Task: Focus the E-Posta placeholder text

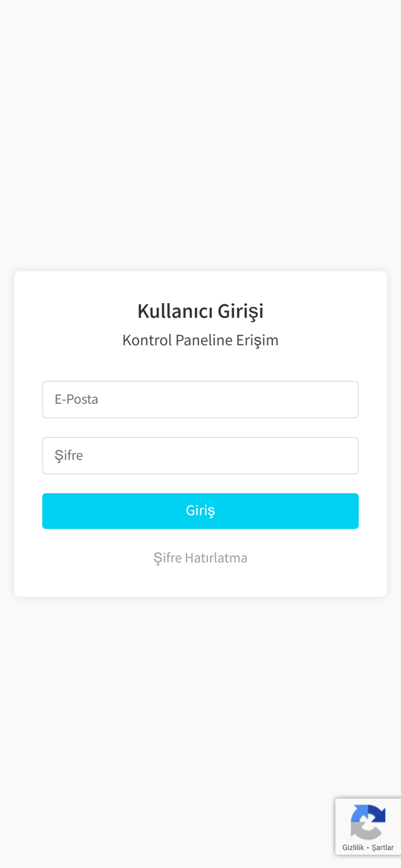Action: [76, 399]
